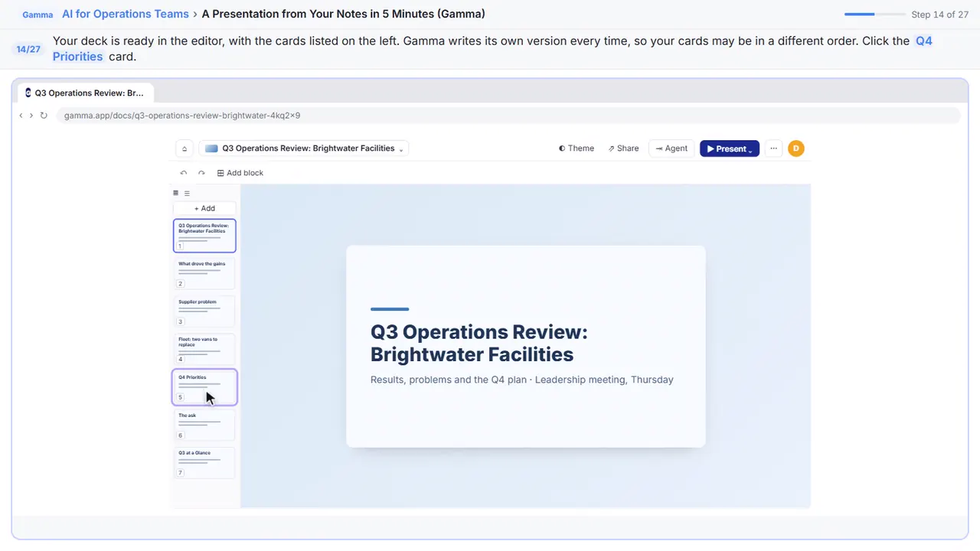The image size is (980, 551).
Task: Select the Q4 Priorities card
Action: point(204,387)
